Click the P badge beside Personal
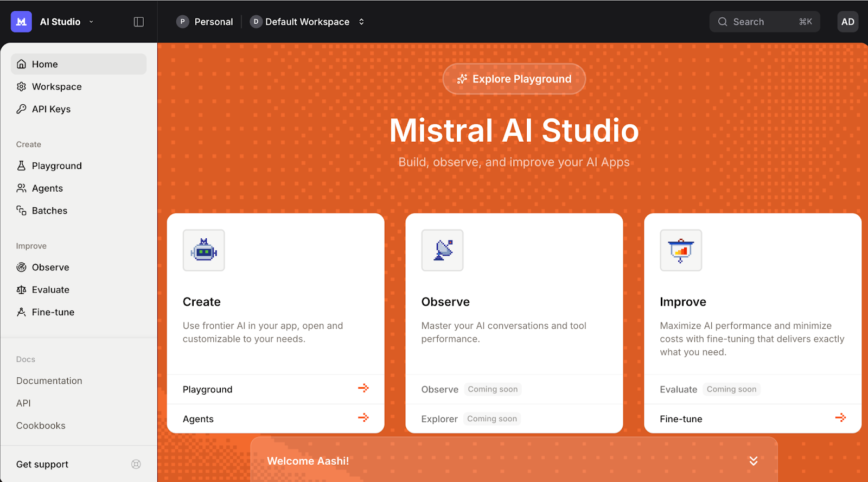The width and height of the screenshot is (868, 482). 183,22
